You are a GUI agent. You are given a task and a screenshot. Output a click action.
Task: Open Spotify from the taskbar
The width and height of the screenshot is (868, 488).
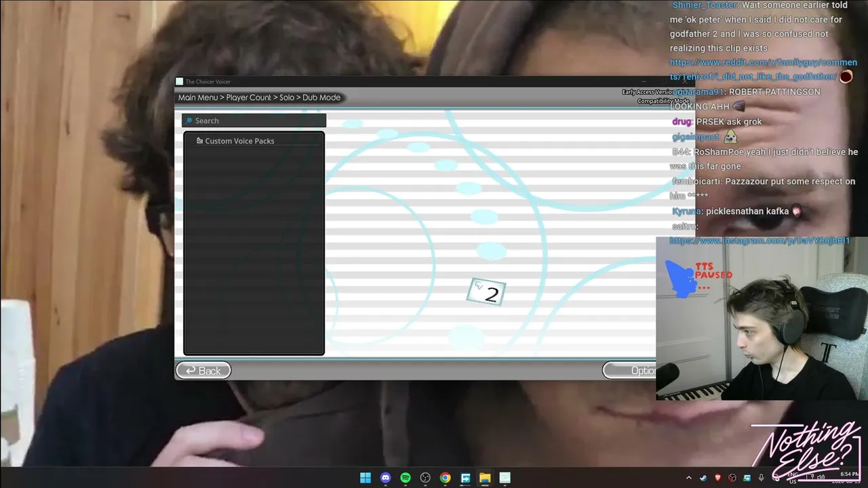coord(406,478)
